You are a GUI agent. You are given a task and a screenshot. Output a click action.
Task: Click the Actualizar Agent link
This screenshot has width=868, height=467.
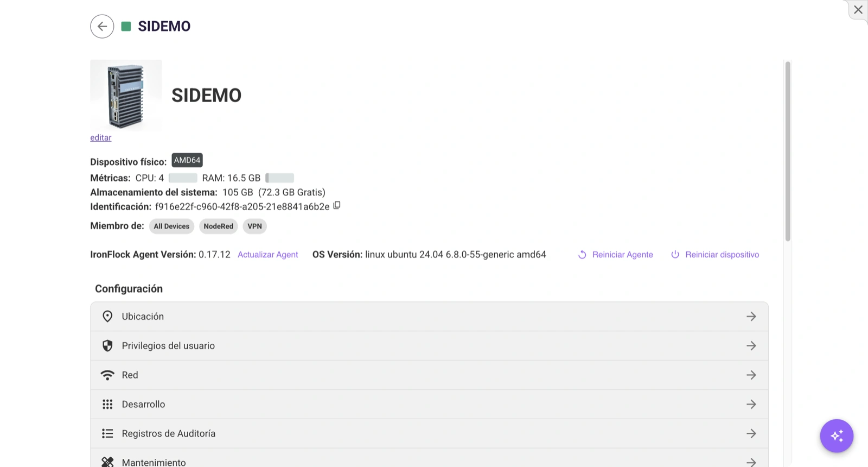[x=268, y=255]
